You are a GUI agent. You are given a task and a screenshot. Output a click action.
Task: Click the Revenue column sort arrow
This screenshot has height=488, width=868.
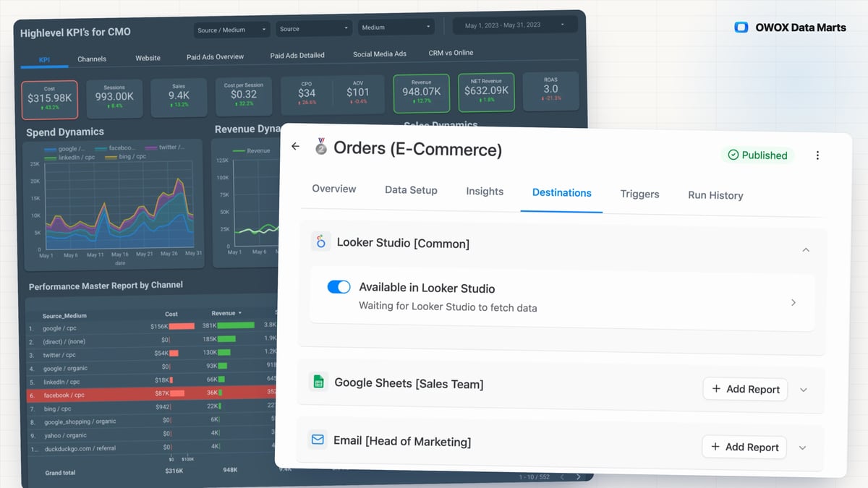[240, 313]
